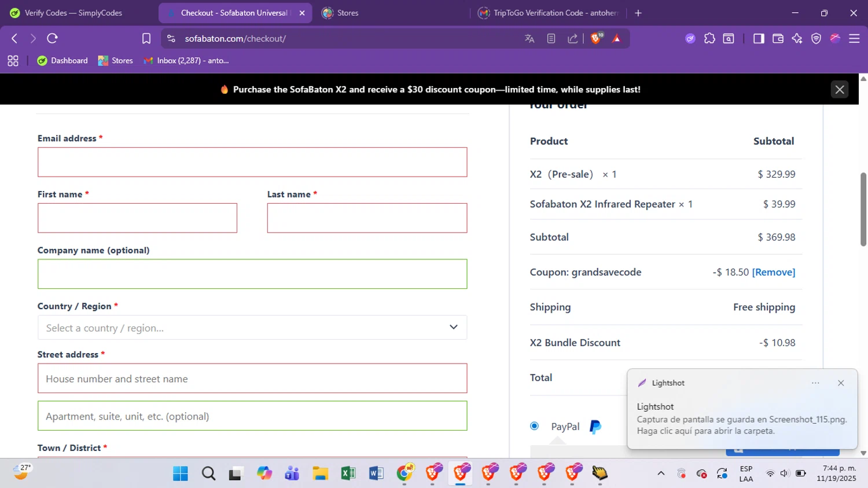868x488 pixels.
Task: Click the tab search toolbar icon
Action: (729, 38)
